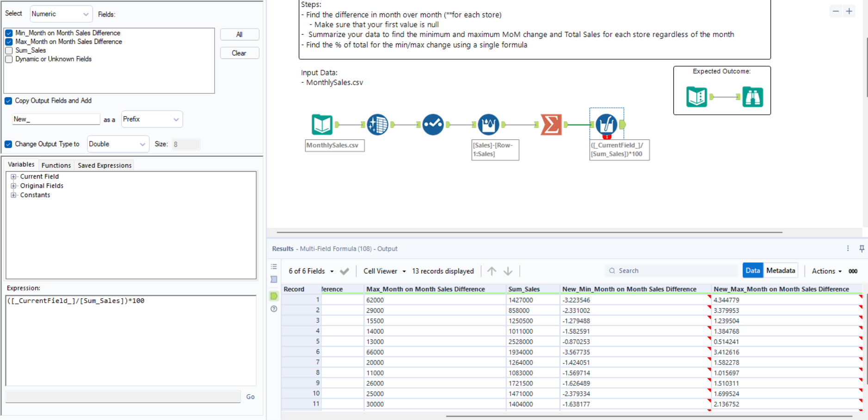Click the Browse tool in Expected Outcome
Image resolution: width=868 pixels, height=420 pixels.
752,97
